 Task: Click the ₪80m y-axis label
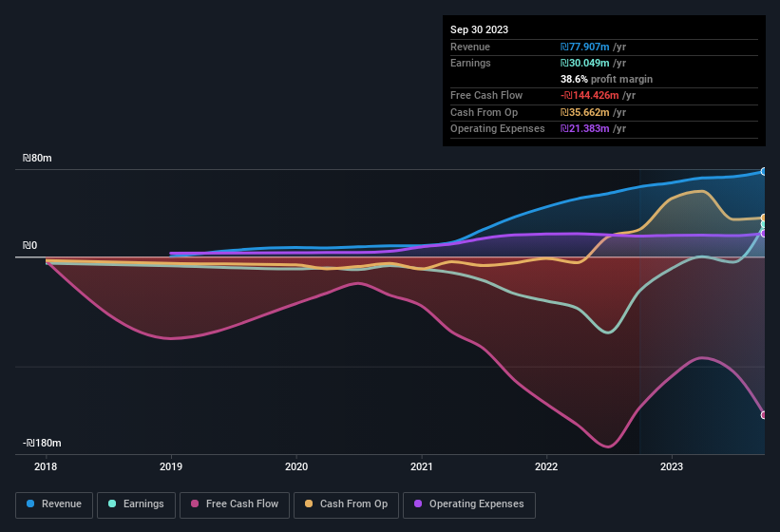(x=37, y=158)
